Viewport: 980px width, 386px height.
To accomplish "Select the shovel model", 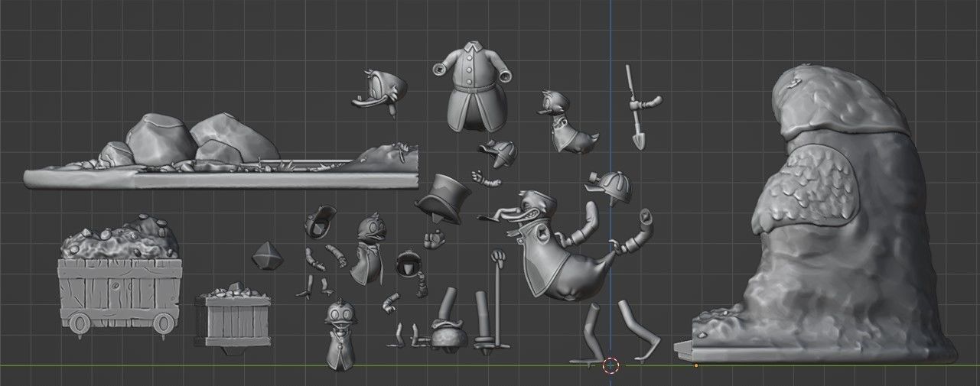I will 639,107.
